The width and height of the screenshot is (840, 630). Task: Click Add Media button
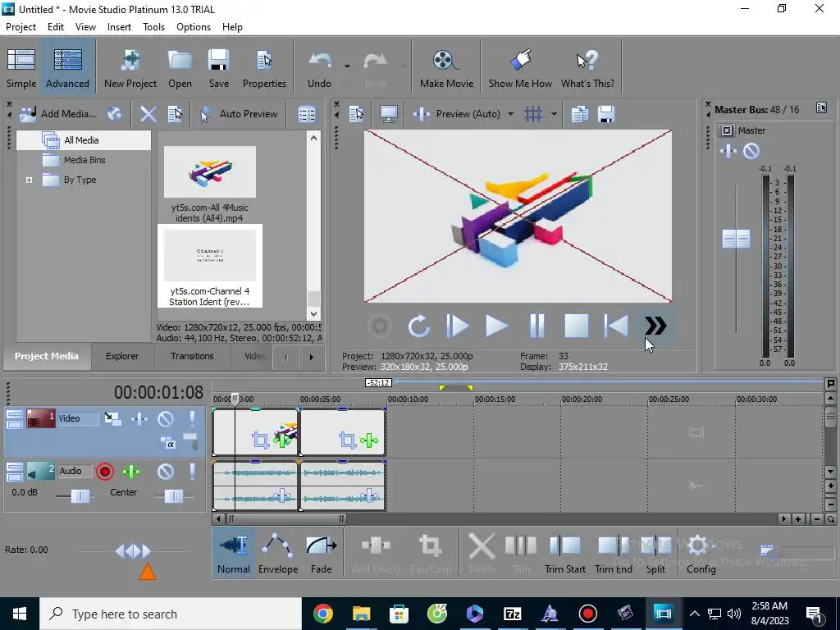click(58, 113)
